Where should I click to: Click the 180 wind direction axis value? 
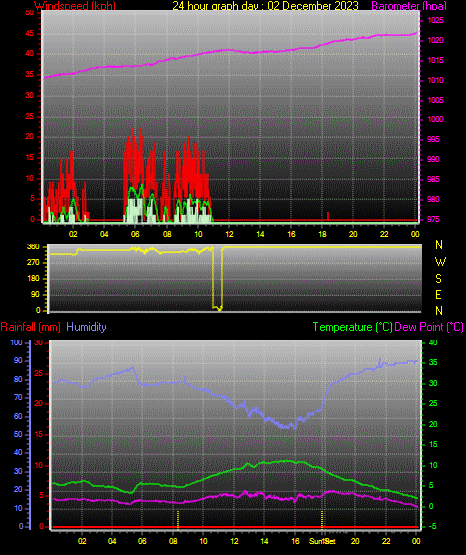point(33,279)
